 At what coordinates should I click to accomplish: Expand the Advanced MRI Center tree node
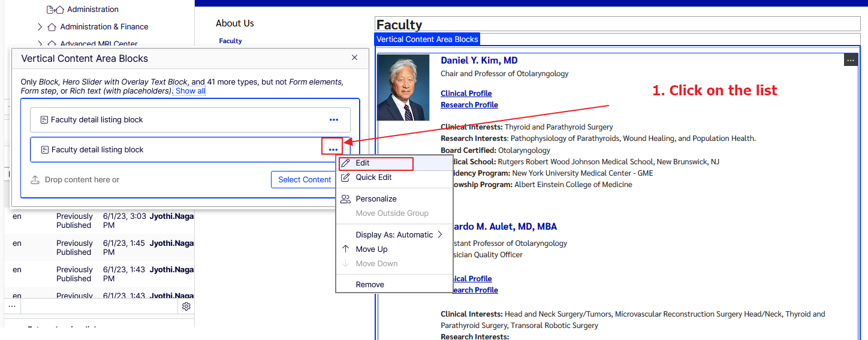[x=40, y=44]
